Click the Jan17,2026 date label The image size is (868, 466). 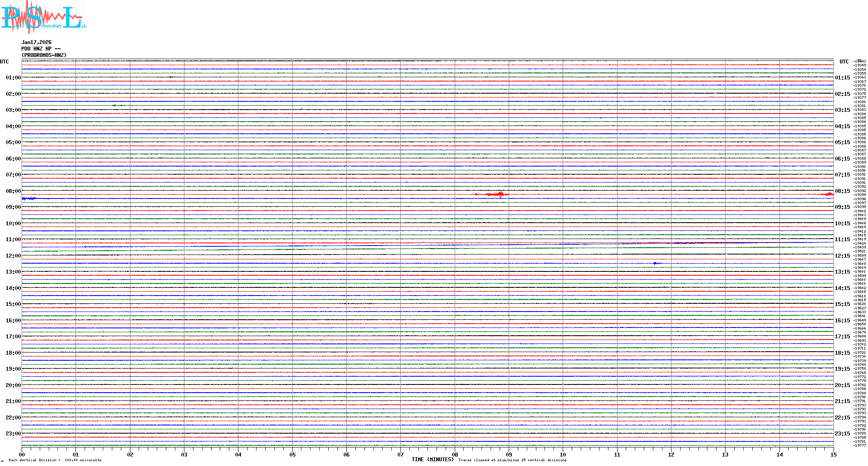37,42
